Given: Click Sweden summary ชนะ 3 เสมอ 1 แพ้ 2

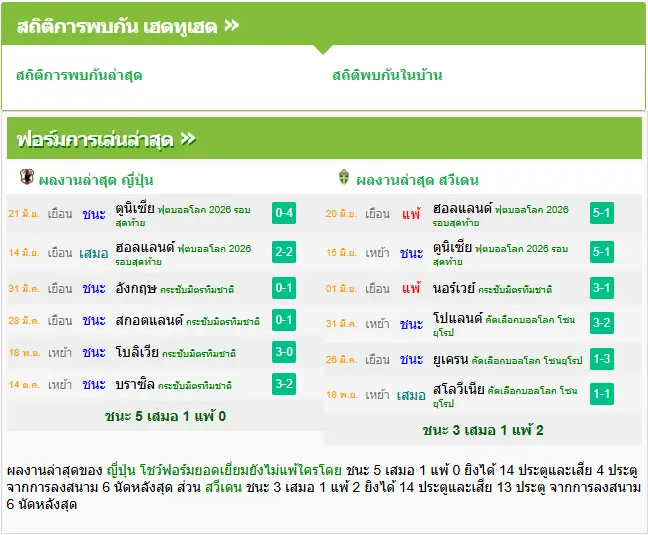Looking at the screenshot, I should [483, 430].
